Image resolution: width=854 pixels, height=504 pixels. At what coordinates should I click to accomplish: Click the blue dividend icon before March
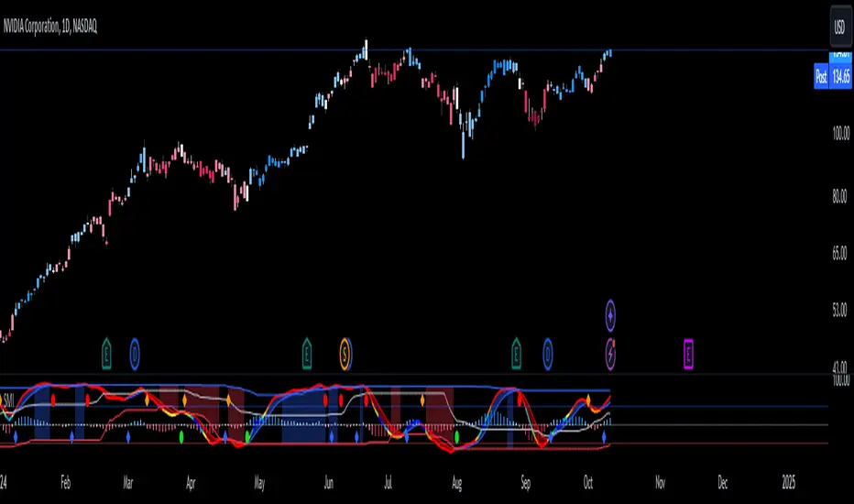pos(135,354)
